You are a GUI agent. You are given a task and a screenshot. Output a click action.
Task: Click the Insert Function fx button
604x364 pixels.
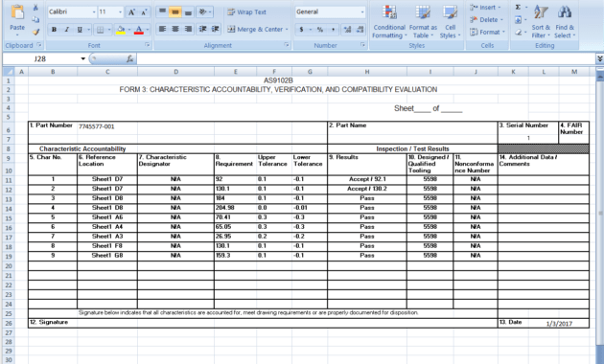tap(130, 58)
